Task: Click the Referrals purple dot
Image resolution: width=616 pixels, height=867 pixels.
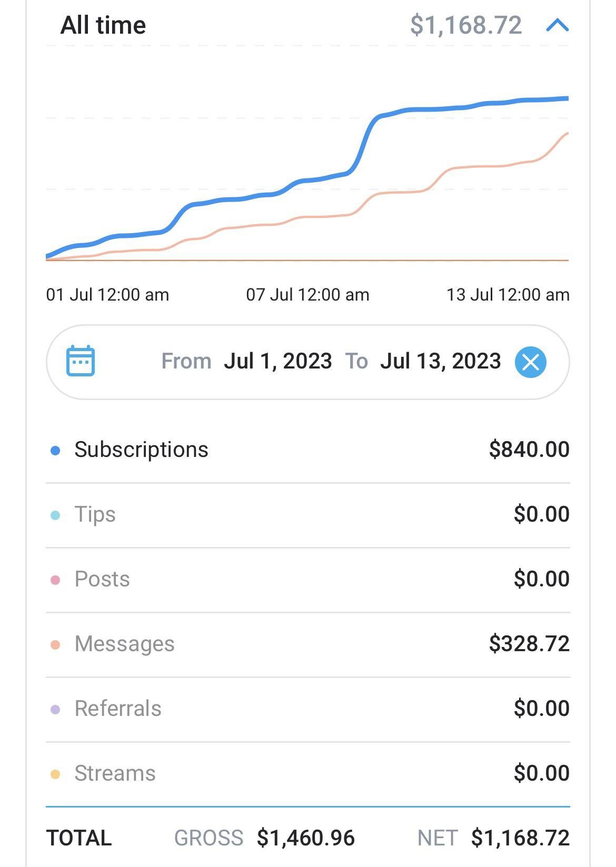Action: [55, 710]
